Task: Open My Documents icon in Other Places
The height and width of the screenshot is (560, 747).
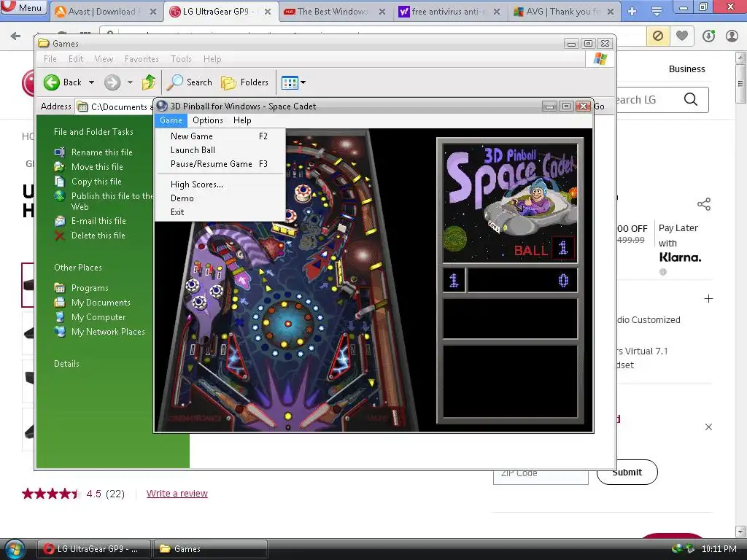Action: pyautogui.click(x=60, y=303)
